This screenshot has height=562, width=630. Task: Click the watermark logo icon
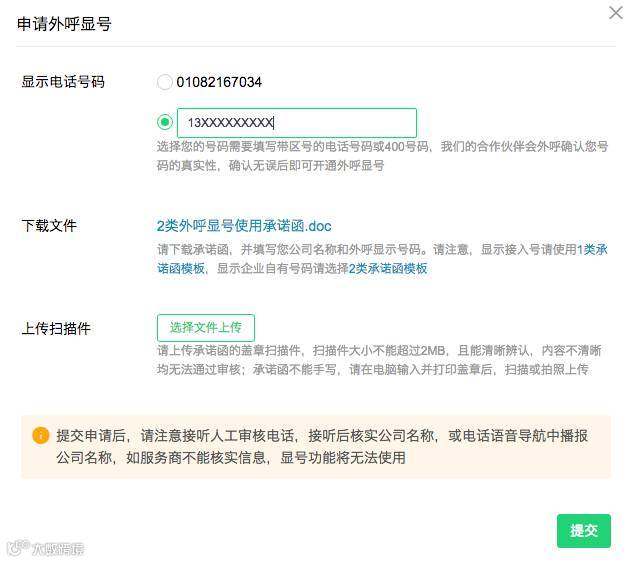click(16, 548)
